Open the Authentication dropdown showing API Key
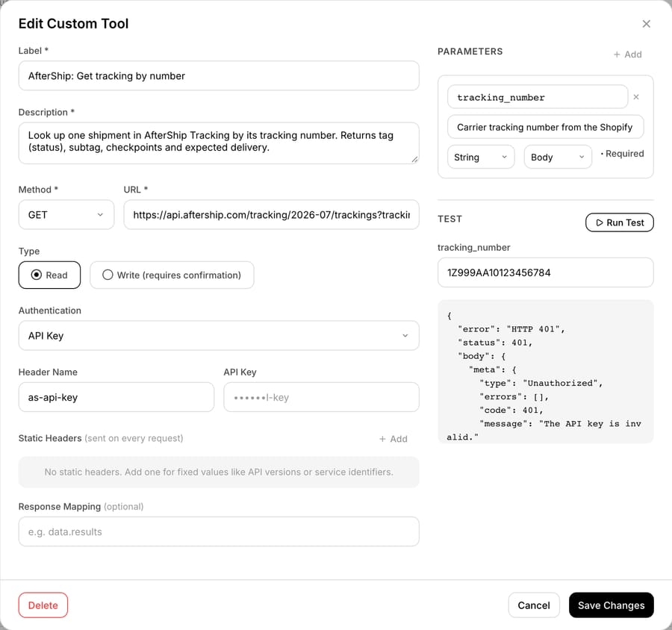Viewport: 672px width, 630px height. (x=219, y=336)
